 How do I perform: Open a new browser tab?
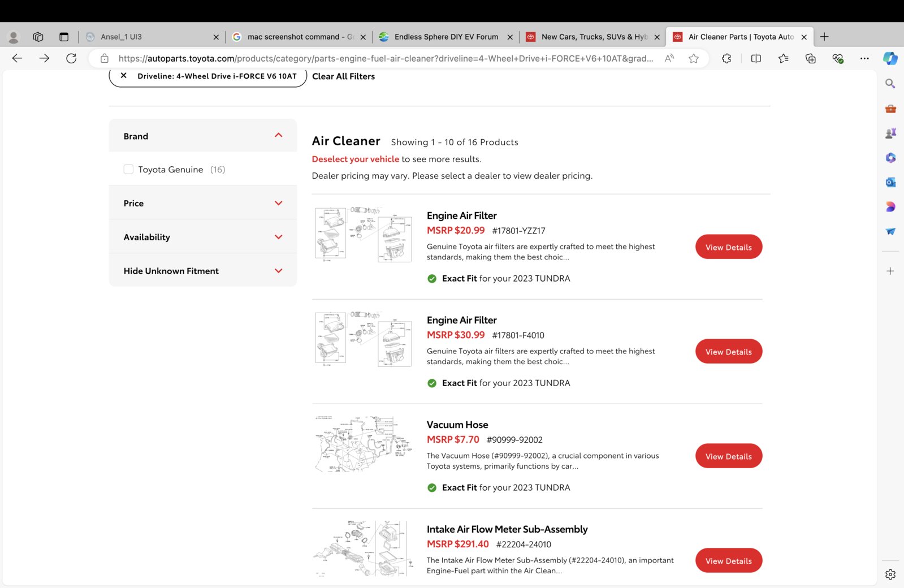824,37
